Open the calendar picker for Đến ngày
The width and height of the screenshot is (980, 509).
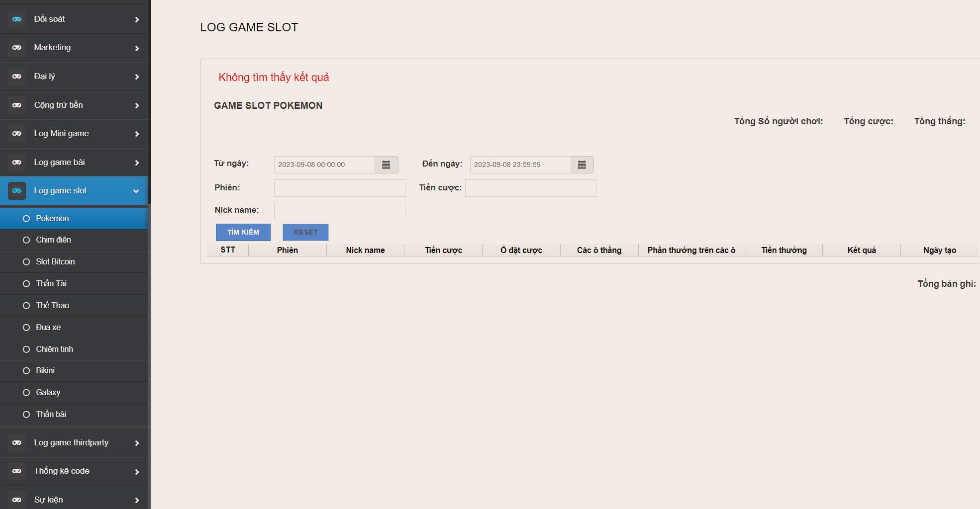[x=582, y=165]
